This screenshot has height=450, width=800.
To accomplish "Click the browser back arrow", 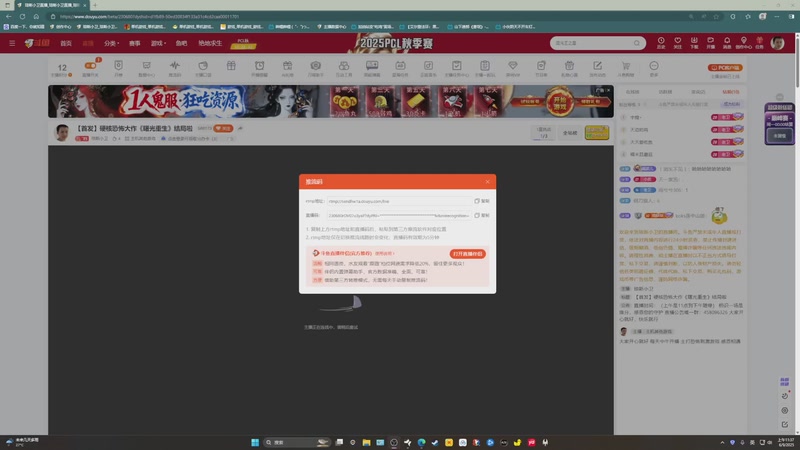I will pos(9,16).
